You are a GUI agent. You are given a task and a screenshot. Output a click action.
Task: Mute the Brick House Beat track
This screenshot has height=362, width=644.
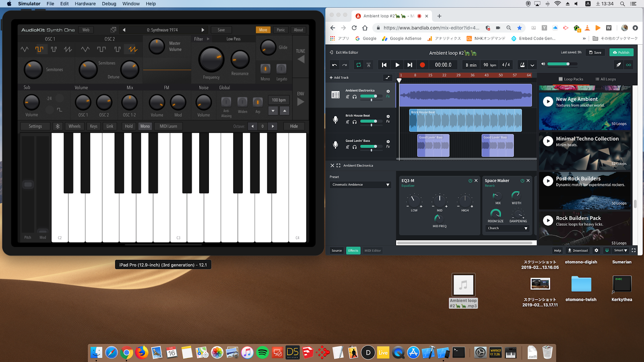tap(347, 122)
